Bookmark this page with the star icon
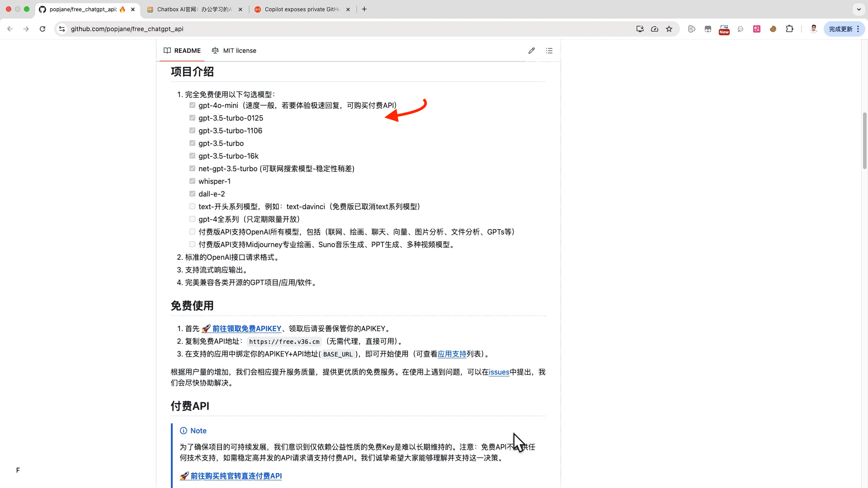This screenshot has width=868, height=488. click(x=669, y=29)
